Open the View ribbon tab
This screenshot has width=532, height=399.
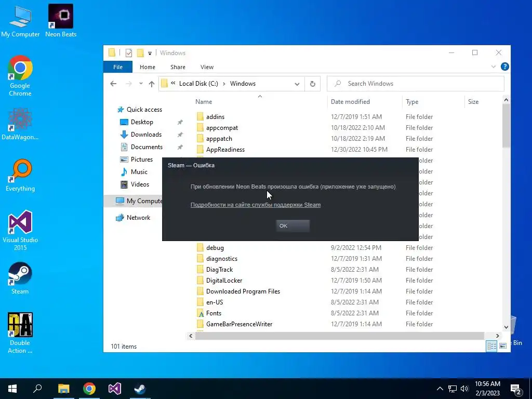pyautogui.click(x=207, y=67)
